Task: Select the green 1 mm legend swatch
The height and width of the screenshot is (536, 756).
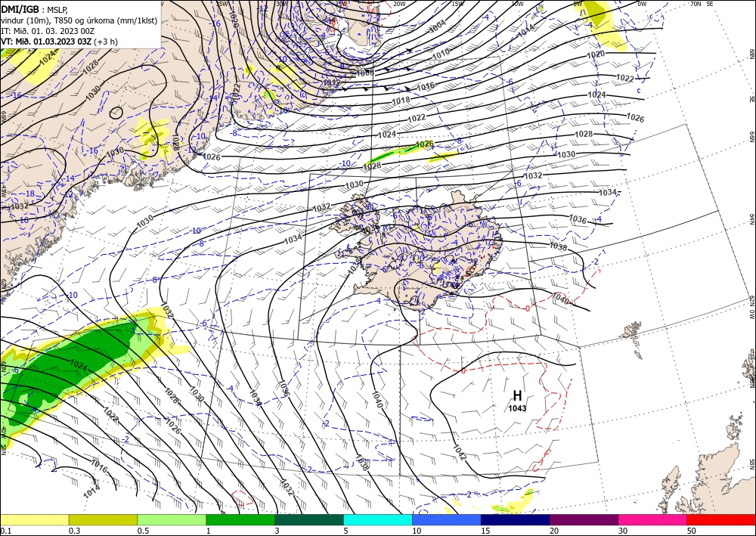Action: pos(240,519)
